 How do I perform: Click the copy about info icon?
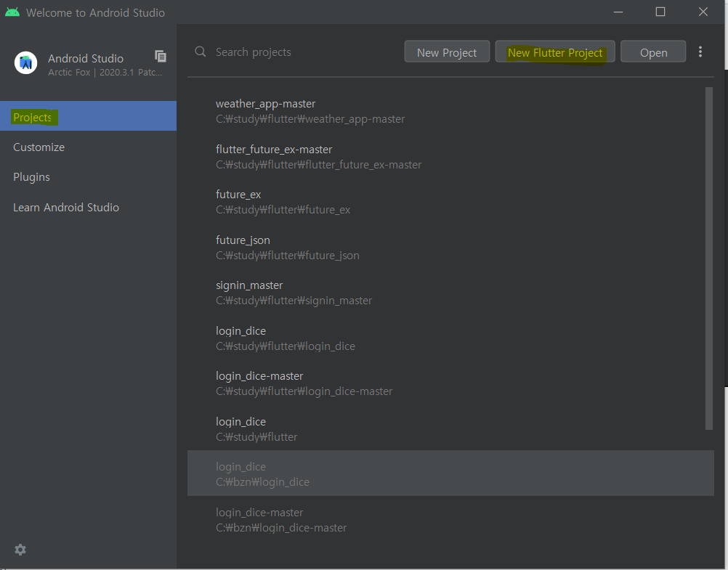point(161,56)
